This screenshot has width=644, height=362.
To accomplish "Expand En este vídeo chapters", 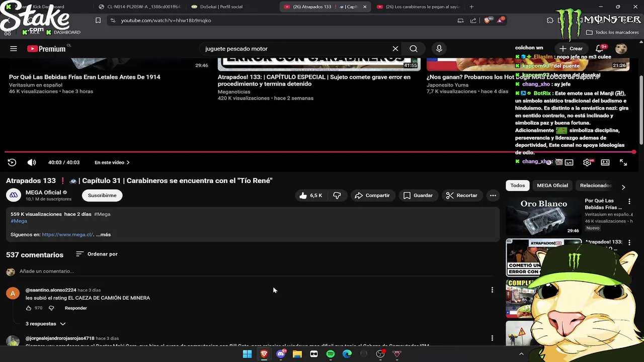I will pyautogui.click(x=112, y=162).
